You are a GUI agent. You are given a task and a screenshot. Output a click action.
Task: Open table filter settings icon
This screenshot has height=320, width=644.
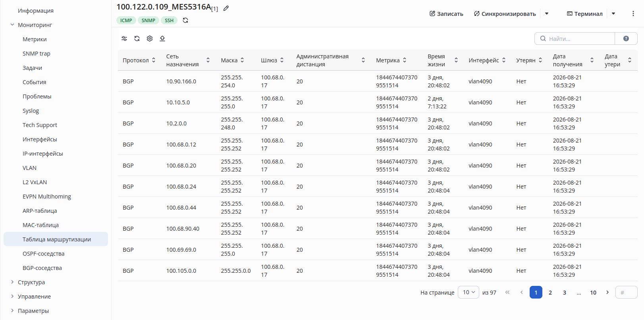coord(124,39)
